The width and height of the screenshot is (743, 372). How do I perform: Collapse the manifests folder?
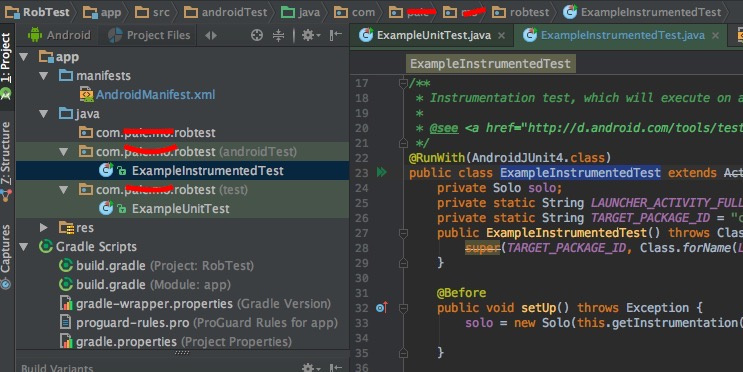click(44, 76)
